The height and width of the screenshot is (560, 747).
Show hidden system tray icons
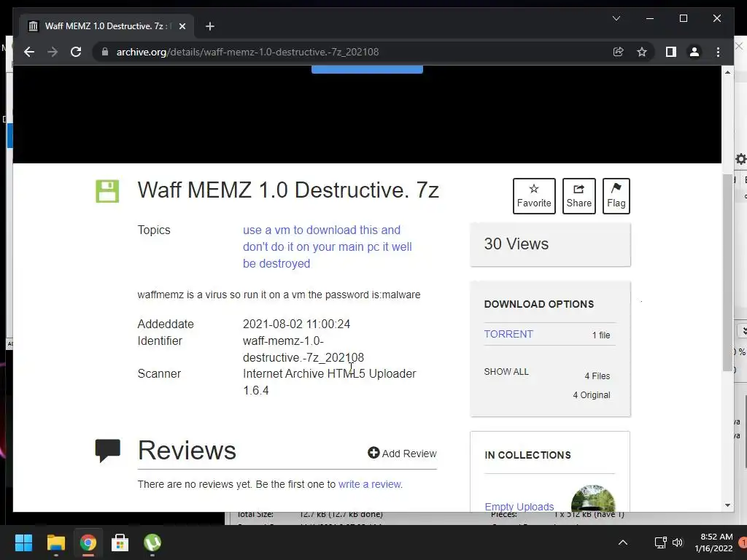coord(623,542)
